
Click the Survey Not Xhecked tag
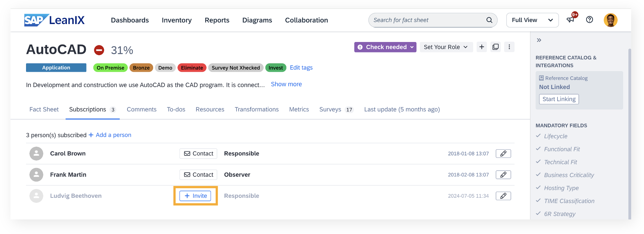(236, 68)
